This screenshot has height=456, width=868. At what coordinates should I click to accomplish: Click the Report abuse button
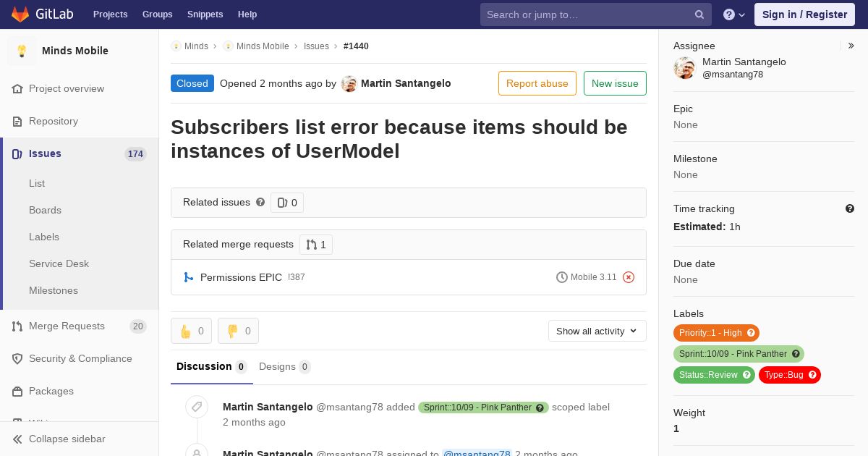[x=537, y=83]
